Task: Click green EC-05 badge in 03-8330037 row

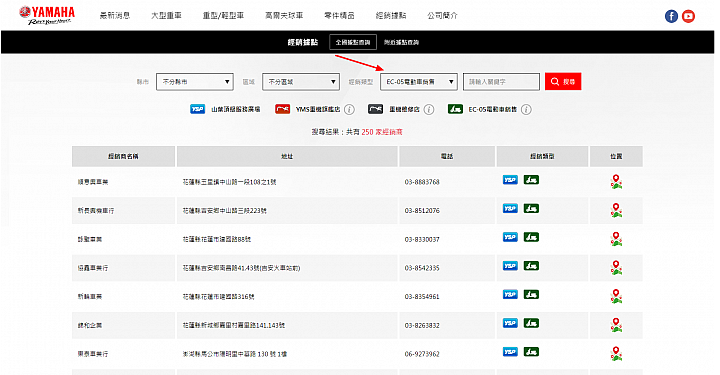Action: pyautogui.click(x=531, y=237)
